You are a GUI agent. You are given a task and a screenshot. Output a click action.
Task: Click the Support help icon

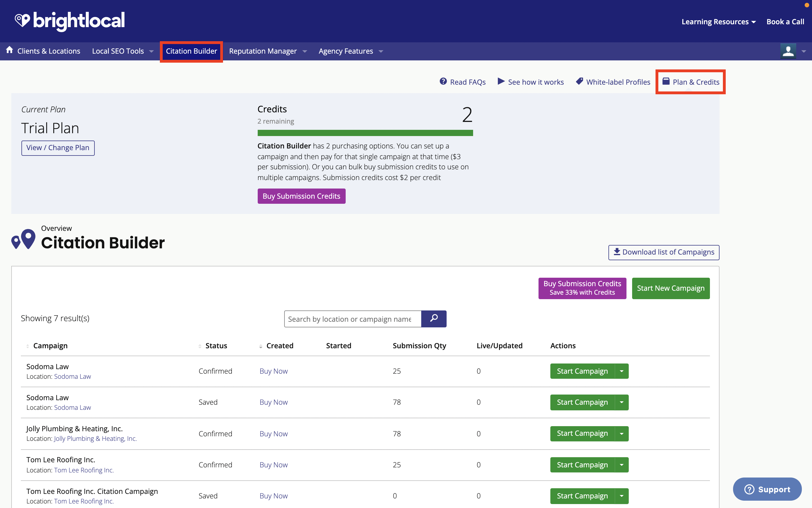pyautogui.click(x=749, y=489)
